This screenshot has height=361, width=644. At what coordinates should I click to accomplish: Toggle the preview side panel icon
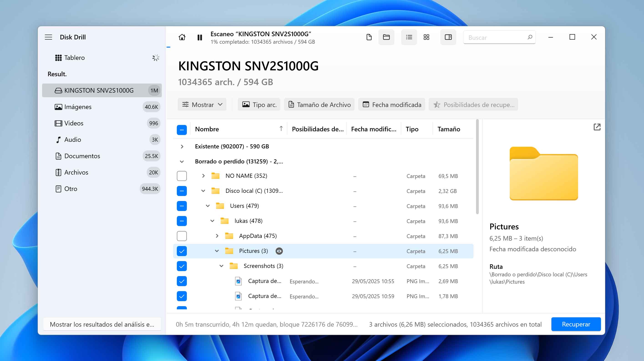click(x=448, y=37)
